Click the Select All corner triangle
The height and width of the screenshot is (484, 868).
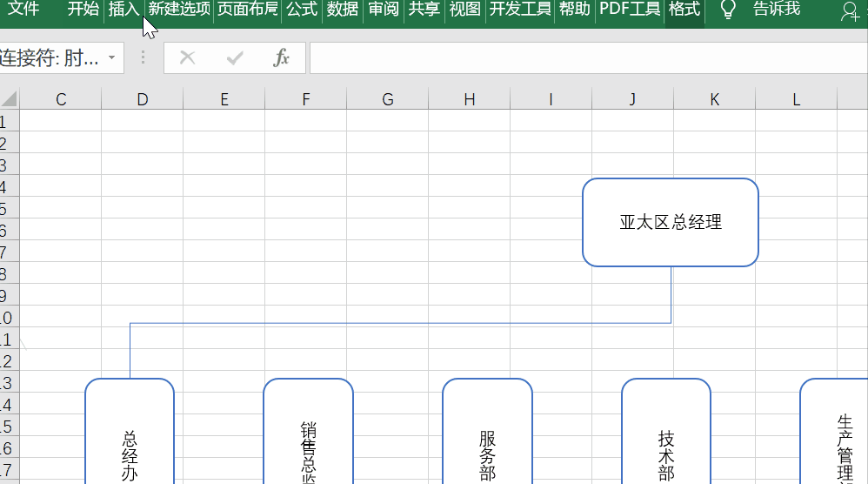(x=10, y=99)
